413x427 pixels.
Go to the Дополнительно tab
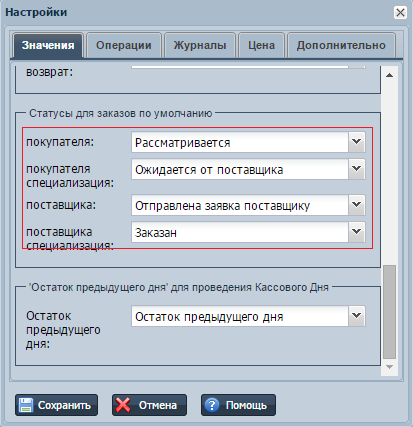[341, 45]
